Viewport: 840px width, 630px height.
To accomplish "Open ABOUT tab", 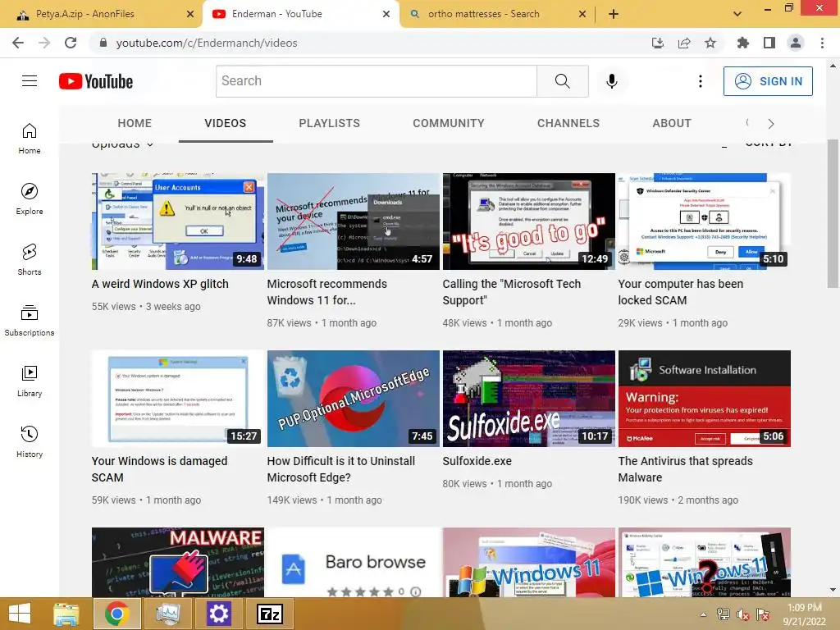I will tap(672, 123).
